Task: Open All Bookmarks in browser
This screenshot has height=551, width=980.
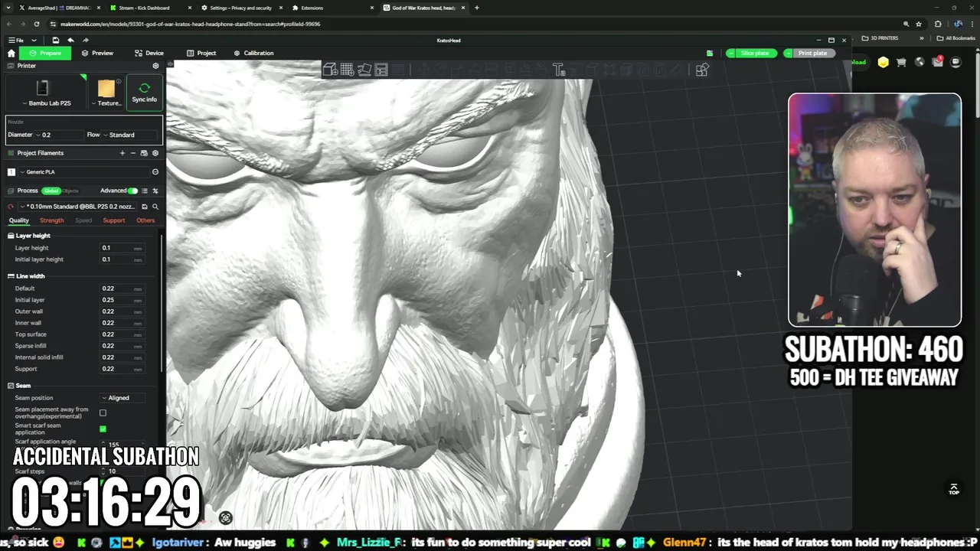Action: click(x=955, y=38)
